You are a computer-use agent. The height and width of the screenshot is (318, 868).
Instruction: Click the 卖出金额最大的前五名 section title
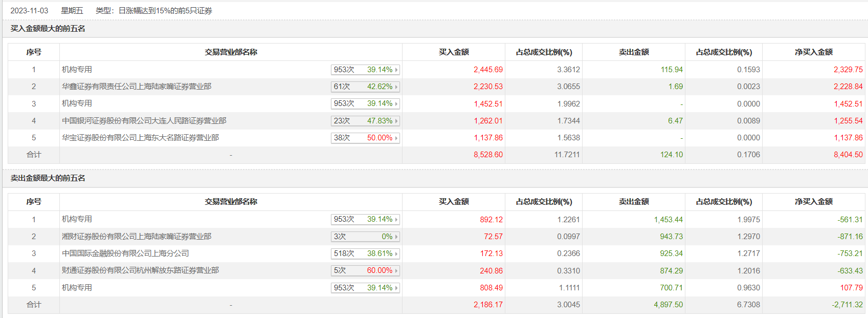pos(48,178)
